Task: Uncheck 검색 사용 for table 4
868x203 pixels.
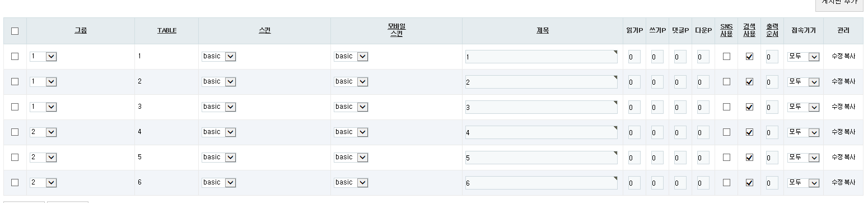Action: pos(749,132)
